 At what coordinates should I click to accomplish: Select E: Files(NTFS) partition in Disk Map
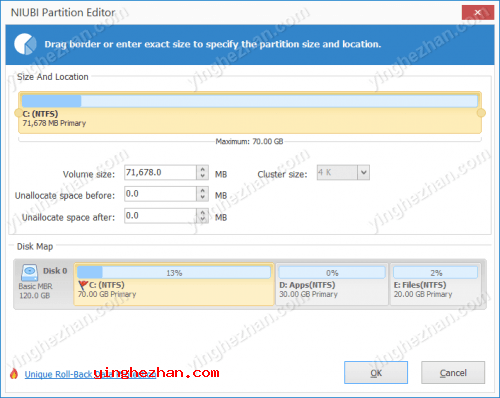(x=436, y=284)
